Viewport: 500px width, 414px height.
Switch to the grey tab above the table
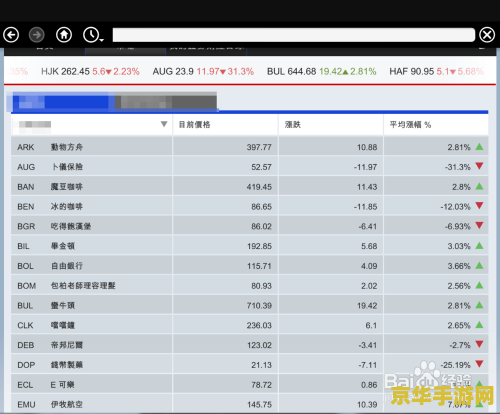166,102
